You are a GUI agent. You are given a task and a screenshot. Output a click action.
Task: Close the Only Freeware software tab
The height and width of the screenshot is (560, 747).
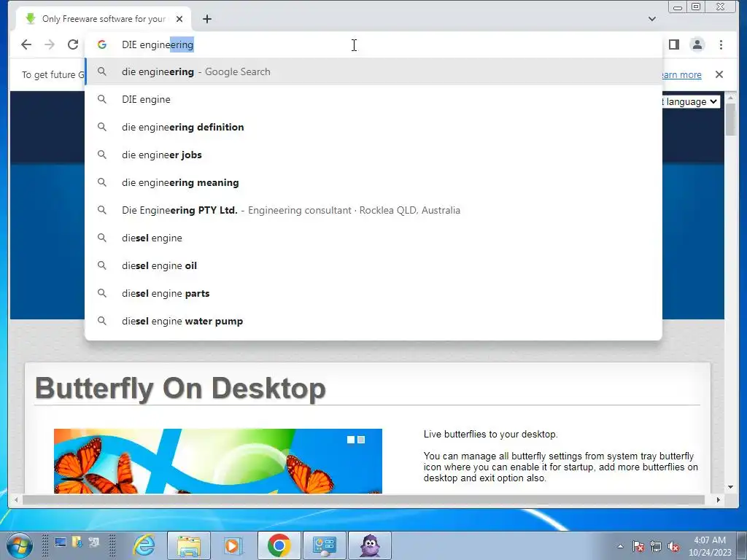(179, 19)
